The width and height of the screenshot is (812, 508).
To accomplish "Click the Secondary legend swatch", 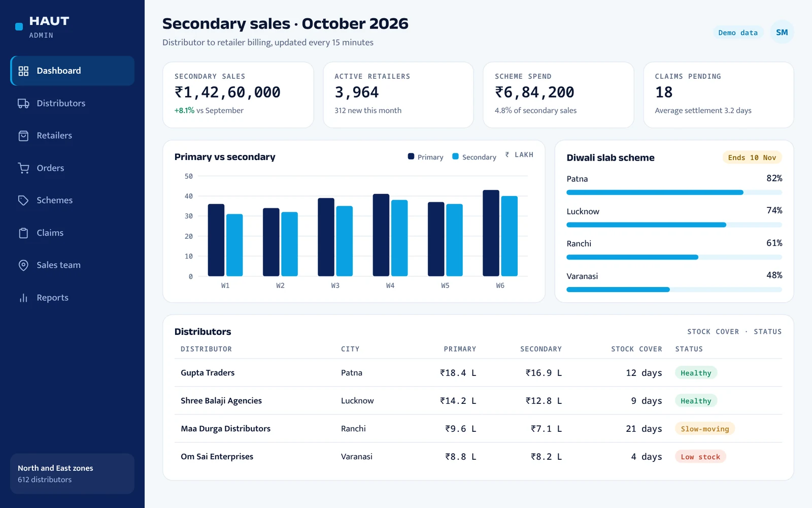I will point(456,156).
